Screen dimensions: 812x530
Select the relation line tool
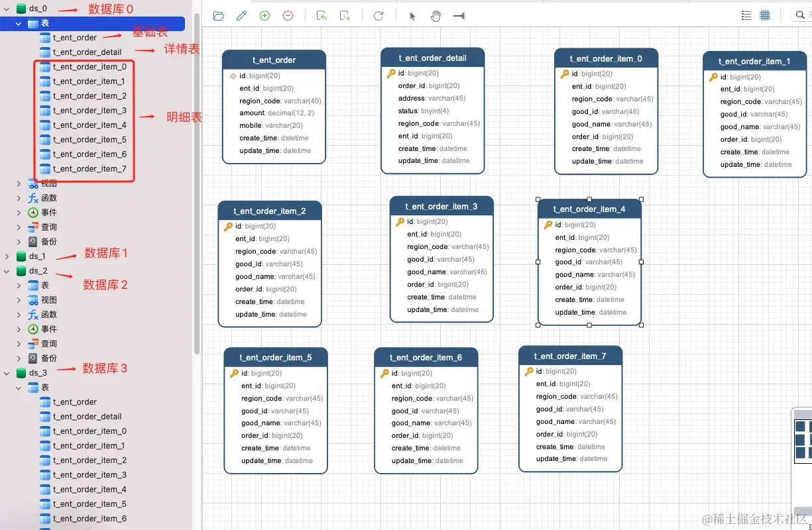459,16
